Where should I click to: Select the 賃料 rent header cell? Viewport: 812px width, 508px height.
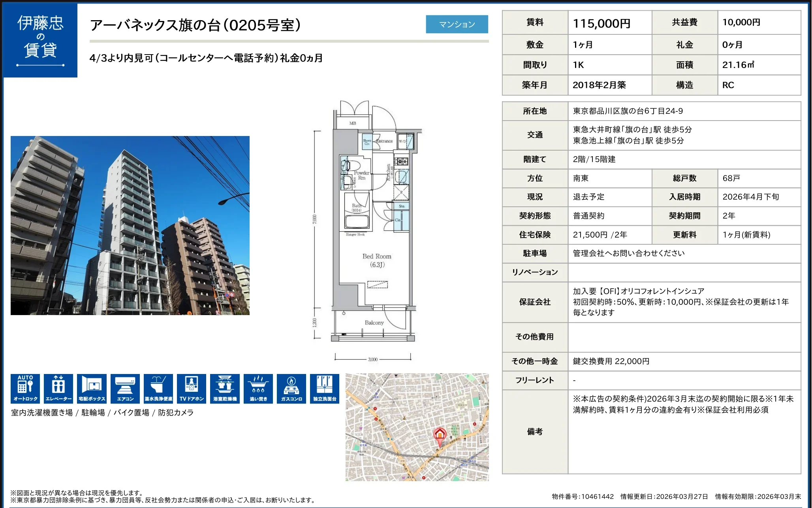535,22
